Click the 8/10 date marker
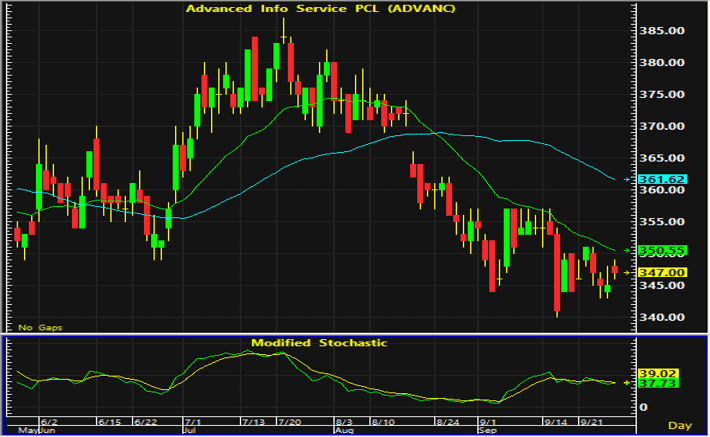710x437 pixels. (x=383, y=422)
